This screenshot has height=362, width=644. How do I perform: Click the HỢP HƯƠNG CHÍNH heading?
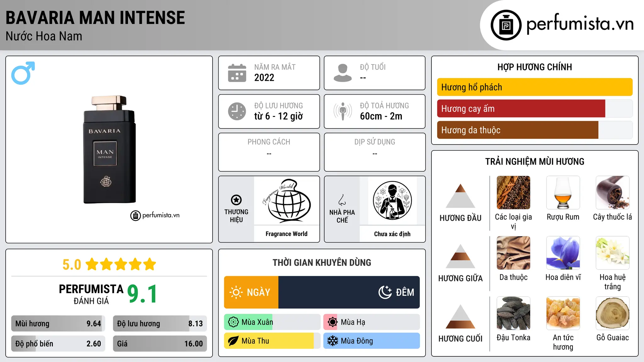click(x=535, y=67)
